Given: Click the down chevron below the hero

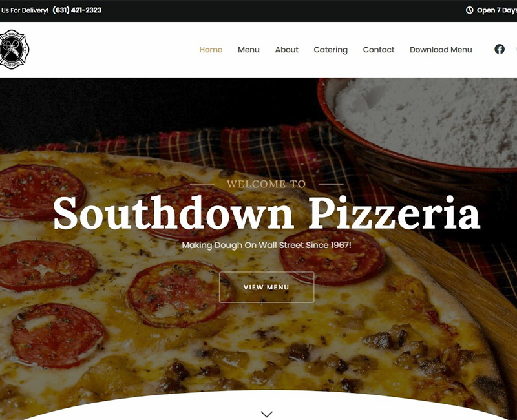Looking at the screenshot, I should [x=266, y=414].
